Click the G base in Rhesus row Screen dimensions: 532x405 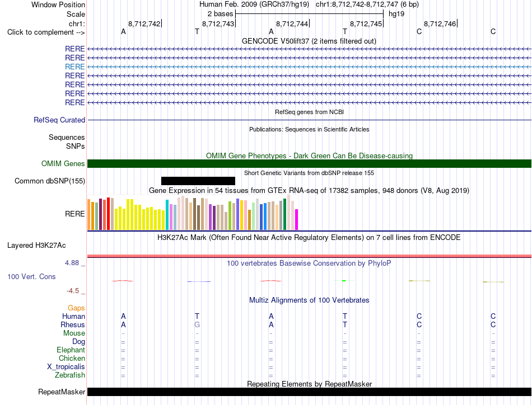[x=197, y=324]
